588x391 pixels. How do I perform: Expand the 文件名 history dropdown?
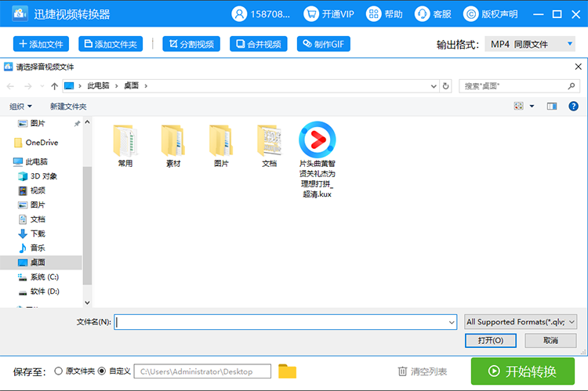click(x=452, y=322)
